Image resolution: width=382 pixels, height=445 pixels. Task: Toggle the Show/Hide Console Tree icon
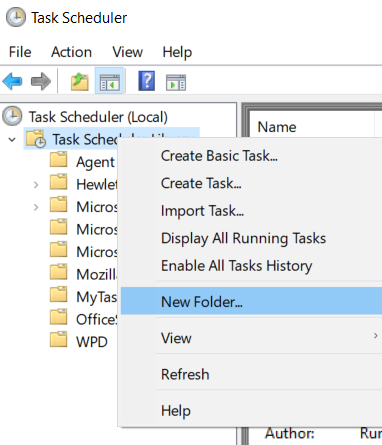(110, 82)
